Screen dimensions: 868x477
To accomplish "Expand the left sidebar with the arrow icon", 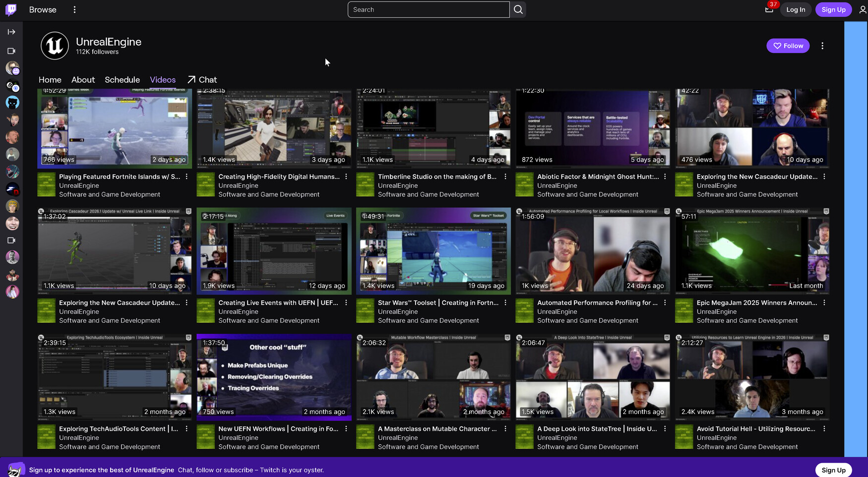I will point(11,32).
